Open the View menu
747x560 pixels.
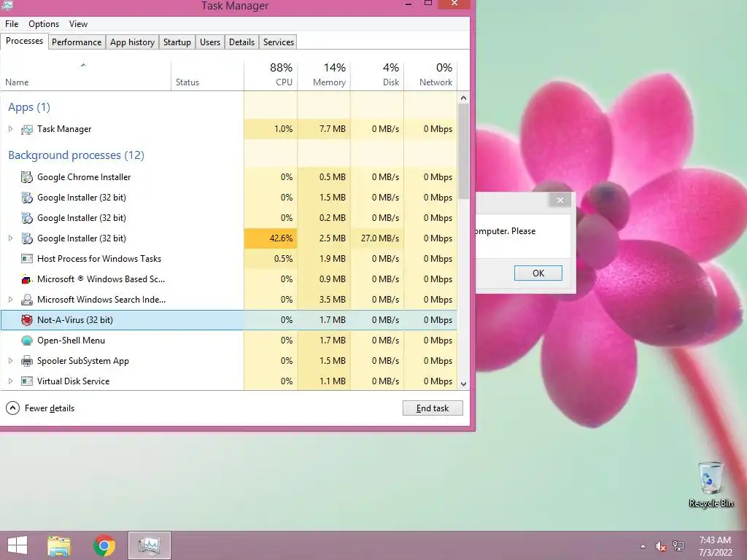(x=78, y=24)
